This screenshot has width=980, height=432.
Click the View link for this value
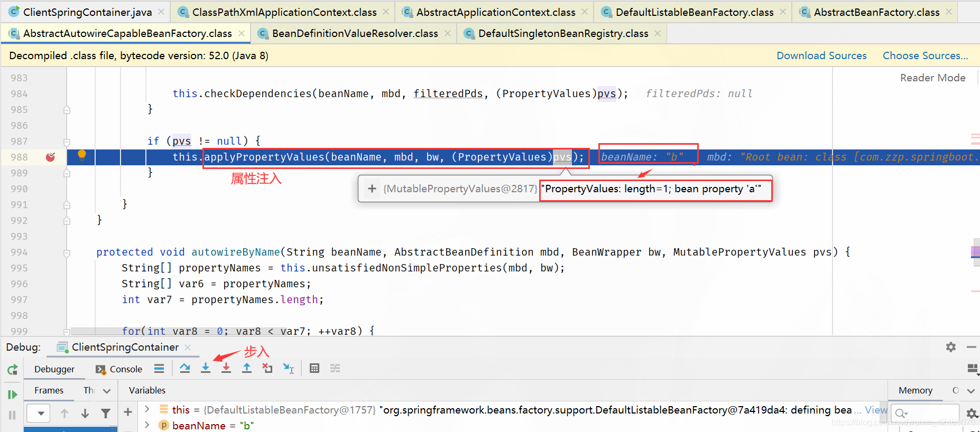(x=876, y=410)
